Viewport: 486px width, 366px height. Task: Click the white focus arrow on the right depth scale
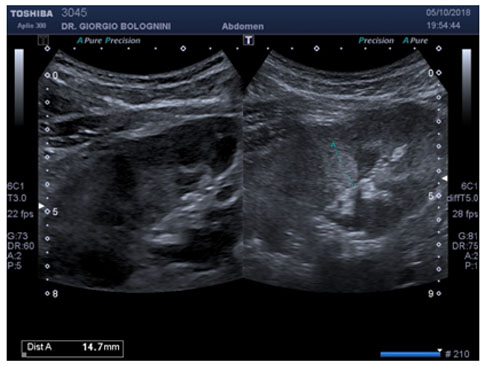pos(444,179)
